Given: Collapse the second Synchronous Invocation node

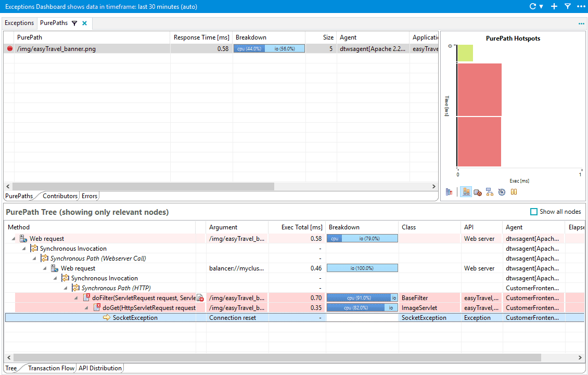Looking at the screenshot, I should (x=55, y=278).
